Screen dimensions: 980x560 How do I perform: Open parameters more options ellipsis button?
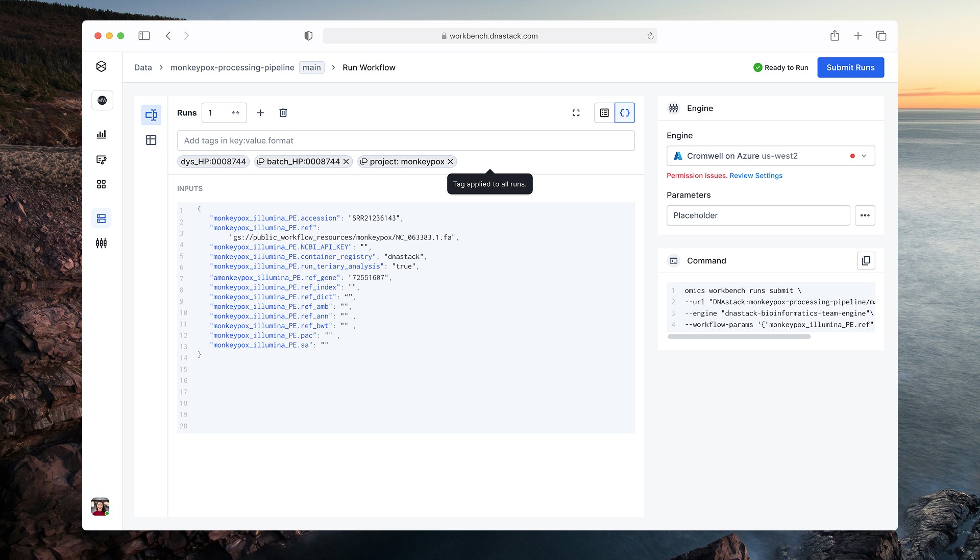coord(865,215)
